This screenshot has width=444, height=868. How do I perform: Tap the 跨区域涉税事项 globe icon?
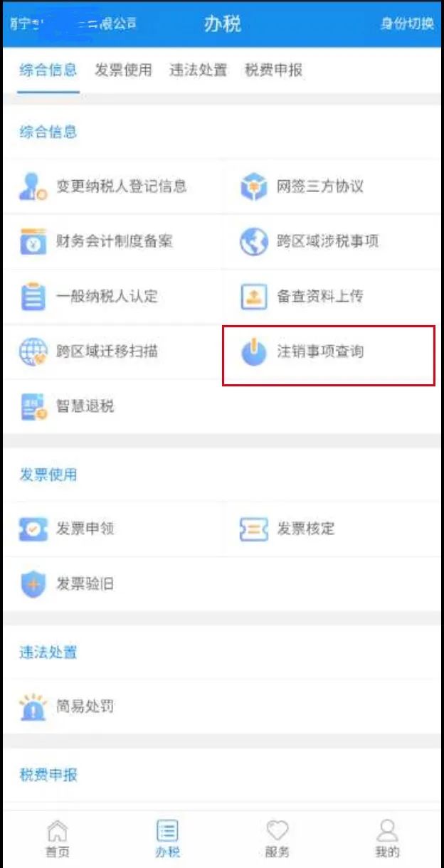tap(253, 242)
